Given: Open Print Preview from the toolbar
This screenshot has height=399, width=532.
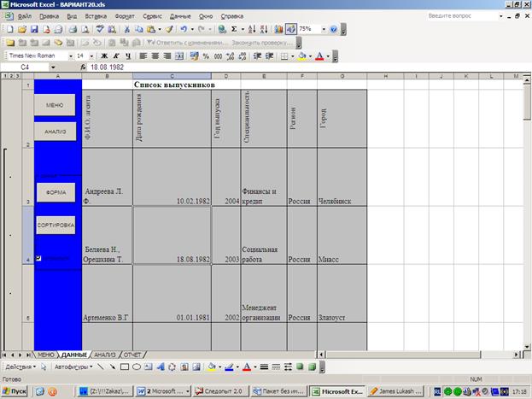Looking at the screenshot, I should tap(85, 30).
